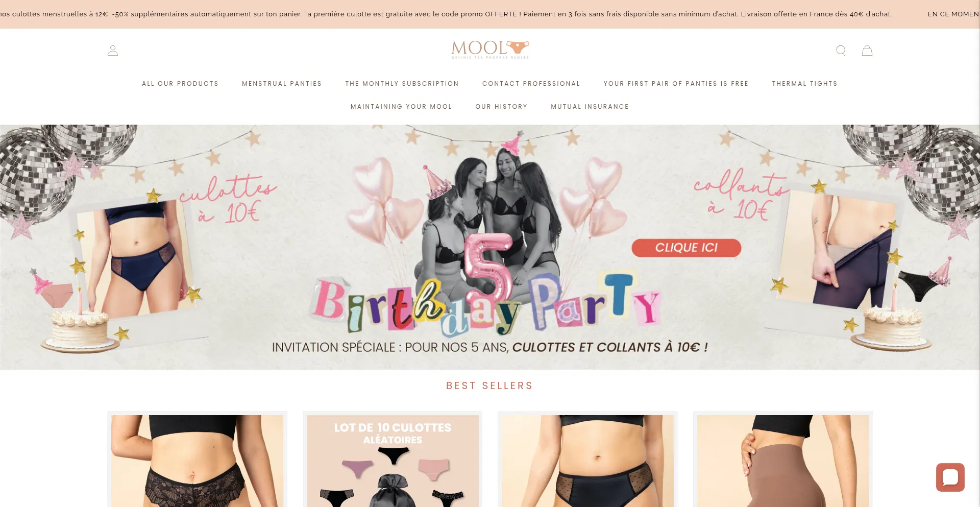Visit Maintaining Your Mool page
The image size is (980, 507).
(x=401, y=107)
